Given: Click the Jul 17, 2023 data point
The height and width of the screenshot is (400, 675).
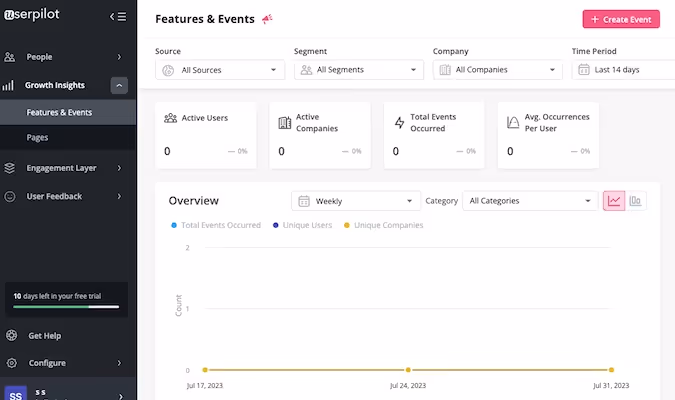Looking at the screenshot, I should click(205, 370).
